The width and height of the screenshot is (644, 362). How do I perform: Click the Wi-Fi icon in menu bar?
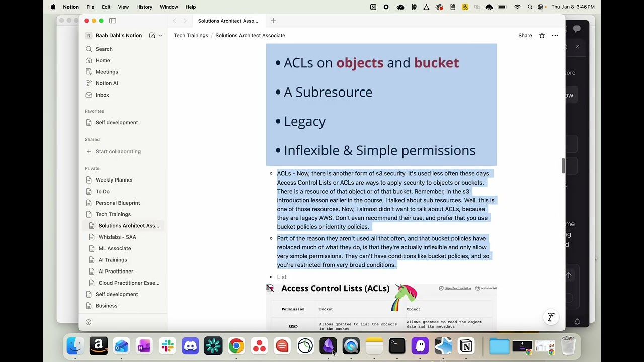click(x=517, y=7)
